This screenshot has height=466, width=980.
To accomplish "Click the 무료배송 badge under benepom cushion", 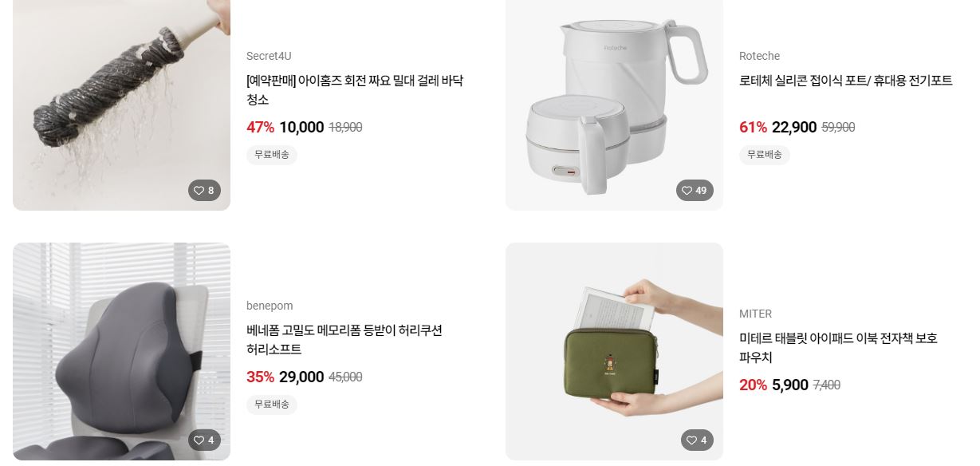I will click(x=272, y=405).
